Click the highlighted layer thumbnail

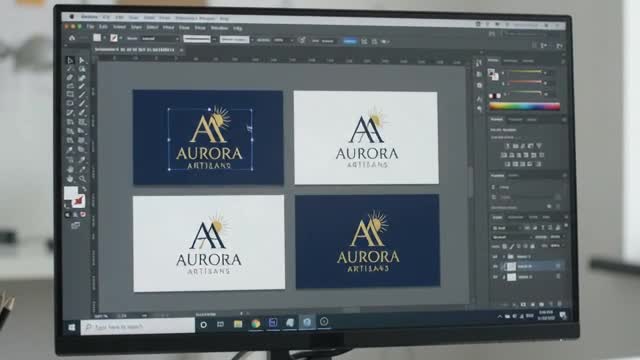coord(511,267)
